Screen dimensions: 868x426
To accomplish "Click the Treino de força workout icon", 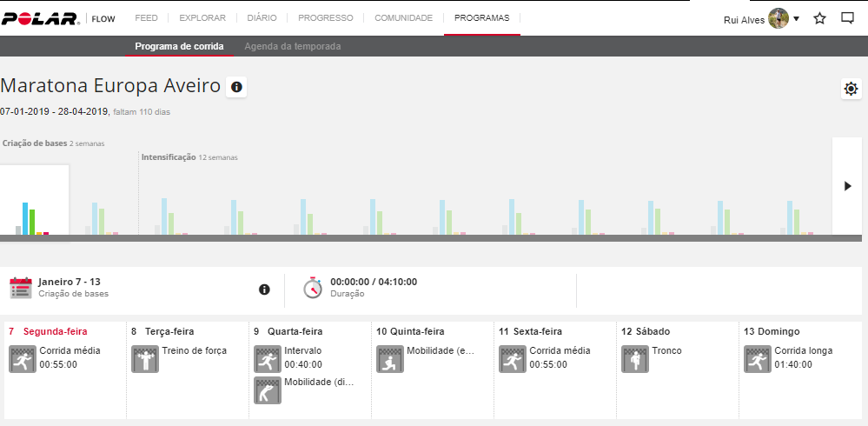I will tap(145, 358).
